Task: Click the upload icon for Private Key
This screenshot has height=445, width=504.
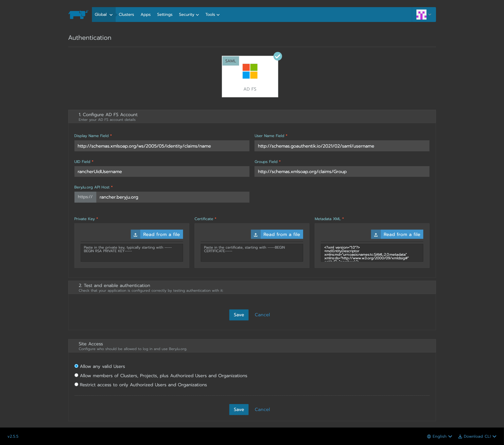Action: point(135,235)
